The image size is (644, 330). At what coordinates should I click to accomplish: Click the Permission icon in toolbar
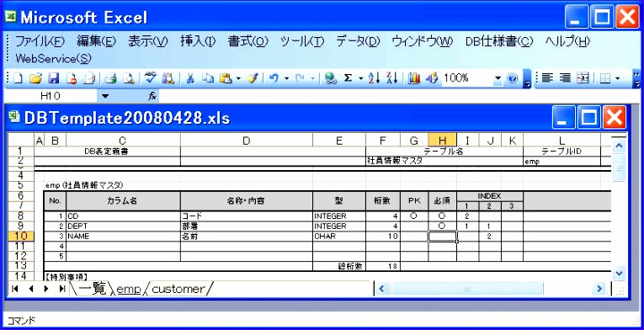(x=72, y=78)
